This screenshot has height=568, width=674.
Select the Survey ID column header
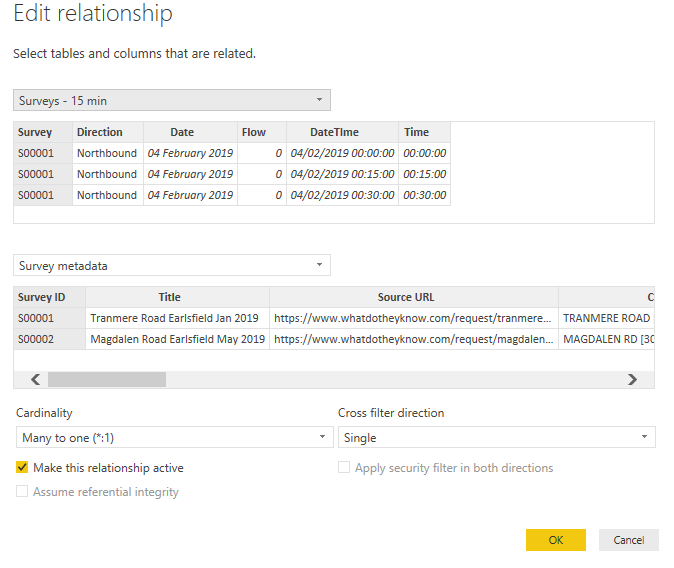coord(49,297)
